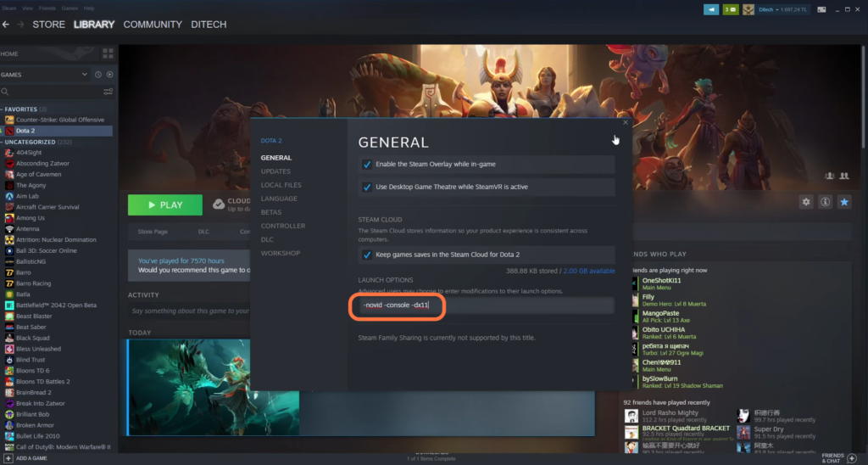
Task: Select the General properties tab
Action: (276, 158)
